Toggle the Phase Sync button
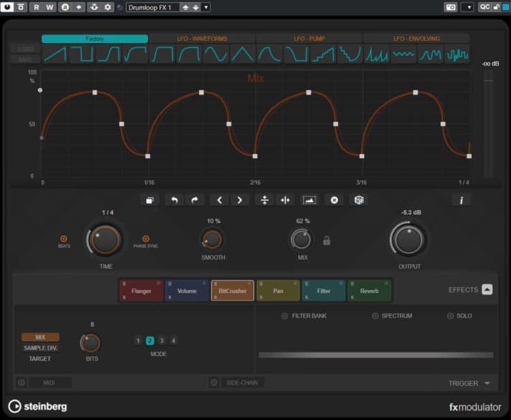Viewport: 511px width, 420px height. coord(146,239)
